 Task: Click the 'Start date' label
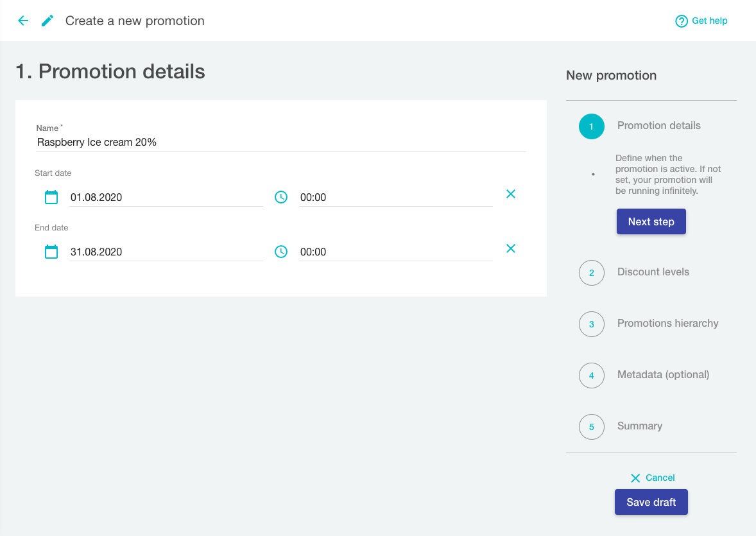53,173
